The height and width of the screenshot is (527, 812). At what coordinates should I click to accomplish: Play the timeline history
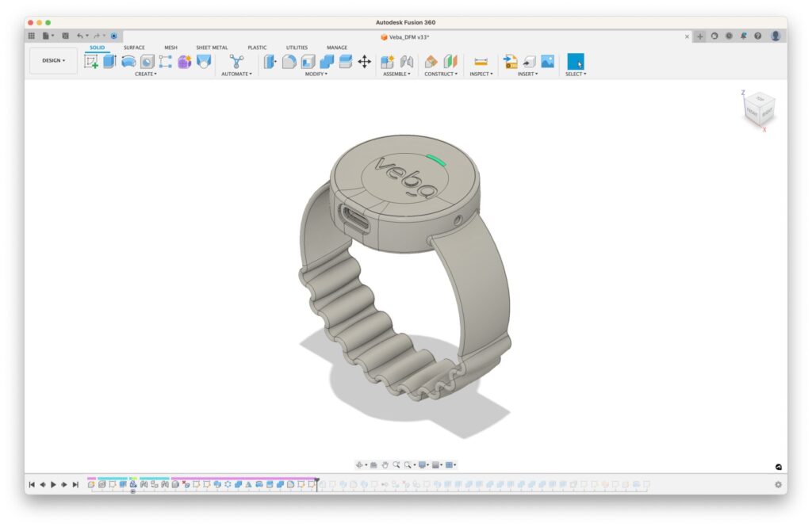click(x=53, y=484)
